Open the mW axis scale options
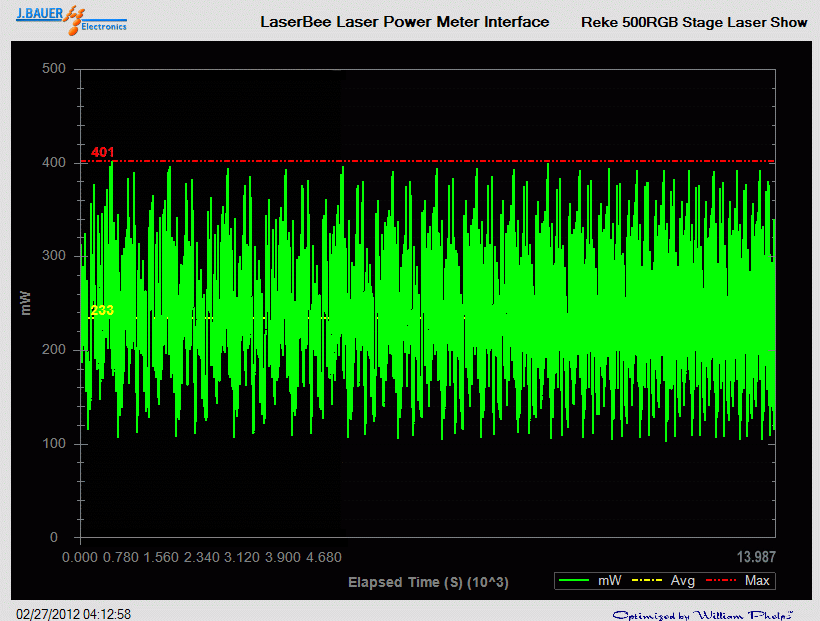Image resolution: width=820 pixels, height=621 pixels. click(x=26, y=300)
